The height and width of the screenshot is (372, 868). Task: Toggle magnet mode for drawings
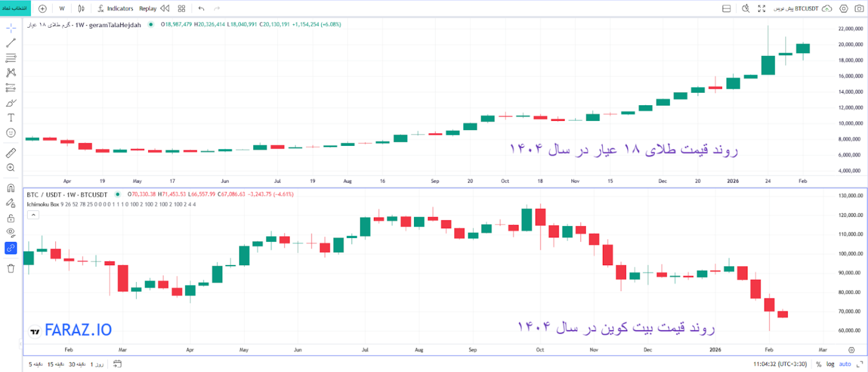[x=11, y=188]
